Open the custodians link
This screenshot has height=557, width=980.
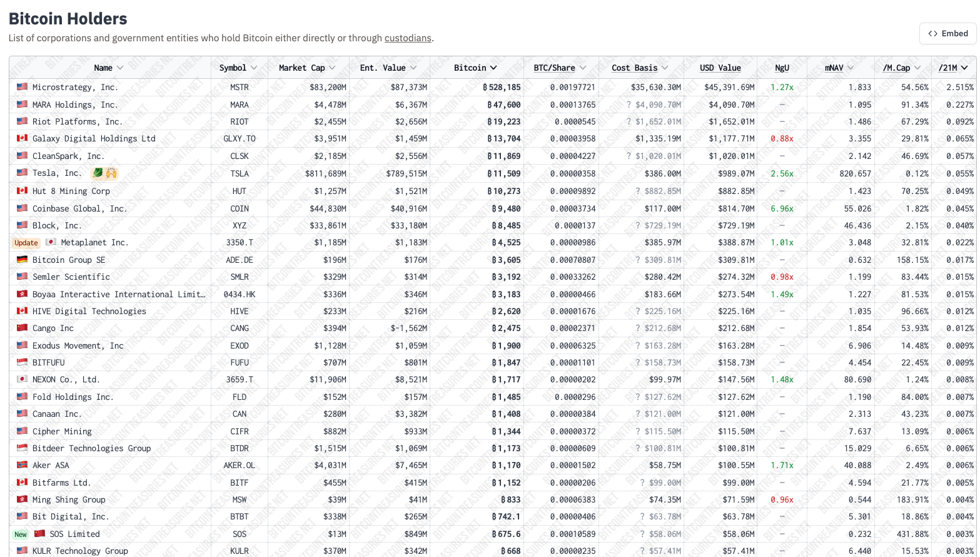tap(408, 38)
